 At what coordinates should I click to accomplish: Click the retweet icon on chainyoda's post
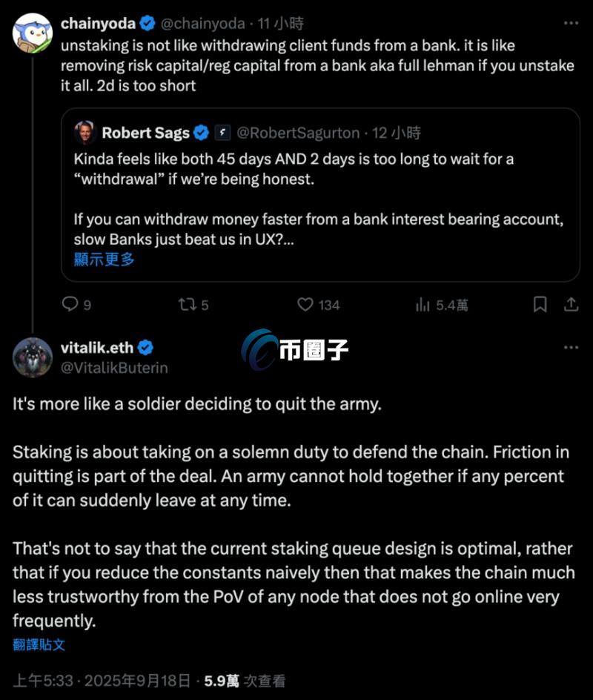click(186, 304)
